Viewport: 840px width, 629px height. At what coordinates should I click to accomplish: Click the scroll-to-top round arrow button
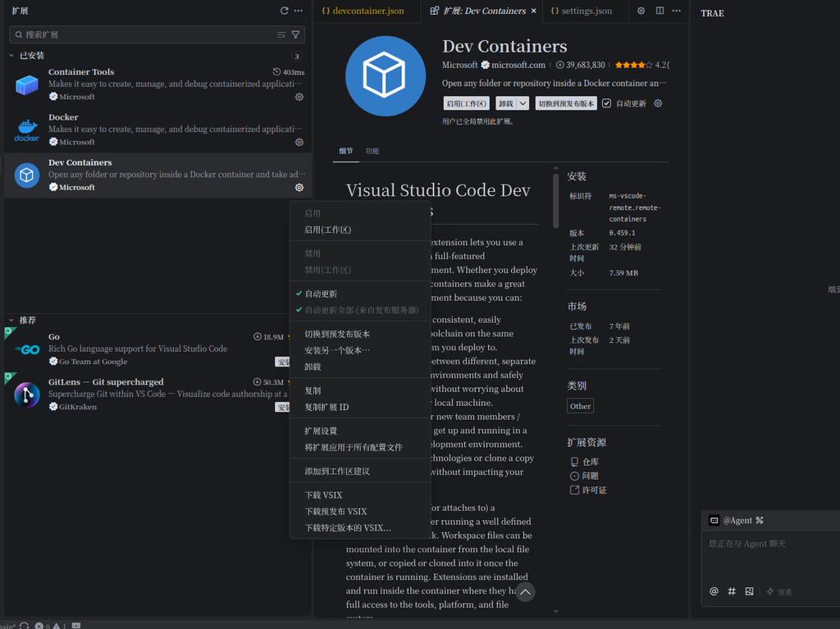[525, 591]
